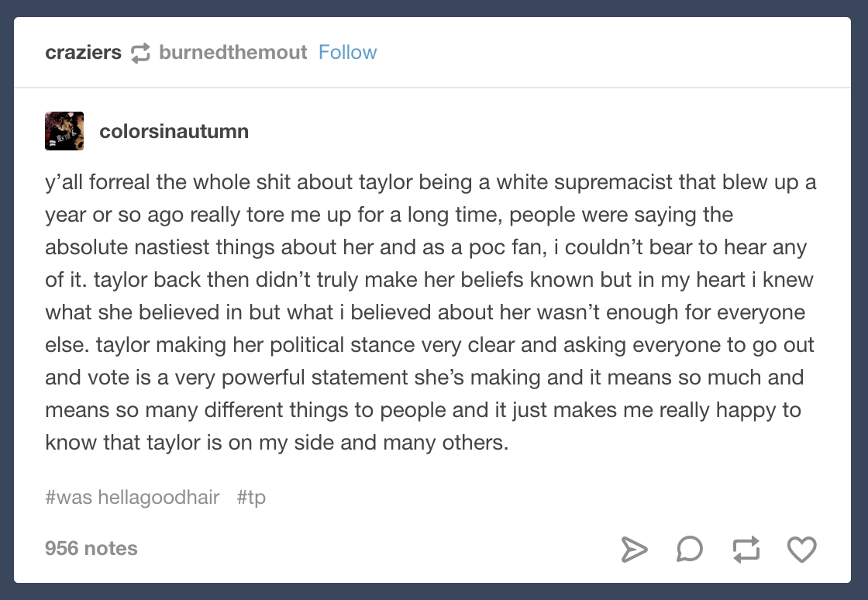Viewport: 868px width, 600px height.
Task: Like the post with the heart icon
Action: [x=801, y=549]
